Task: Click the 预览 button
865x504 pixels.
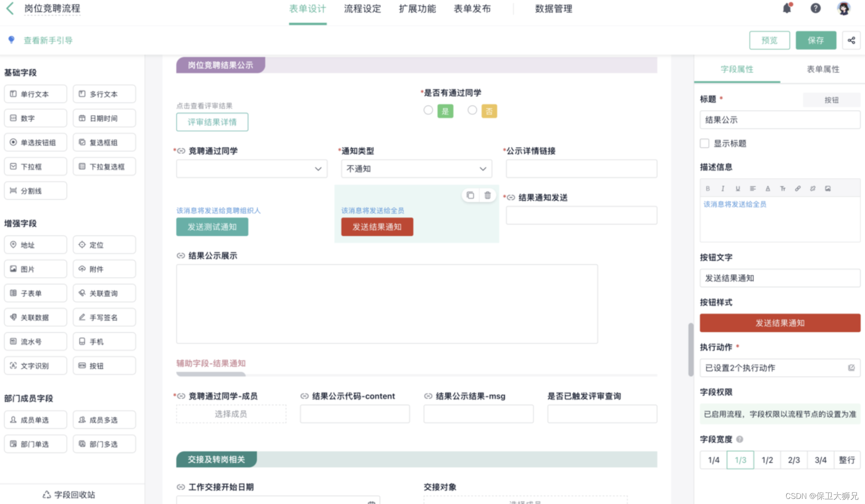Action: tap(769, 40)
